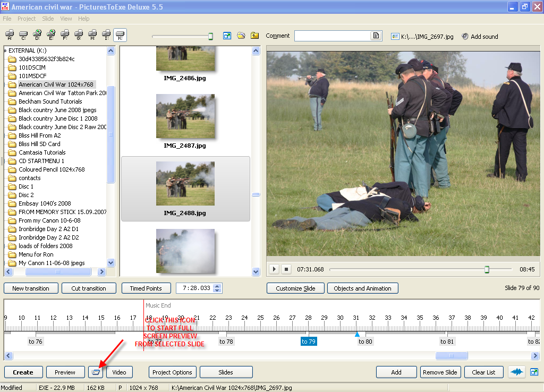Image resolution: width=544 pixels, height=392 pixels.
Task: Start full screen preview from selected slide
Action: tap(96, 372)
